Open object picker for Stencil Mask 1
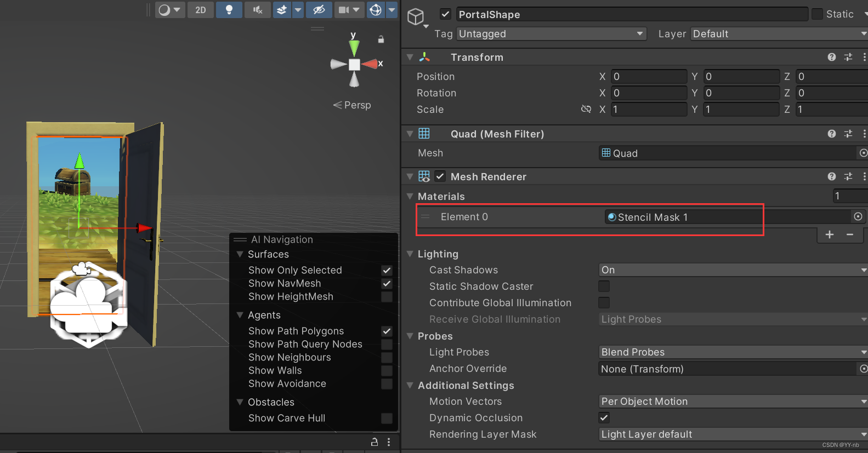This screenshot has height=453, width=868. point(858,217)
